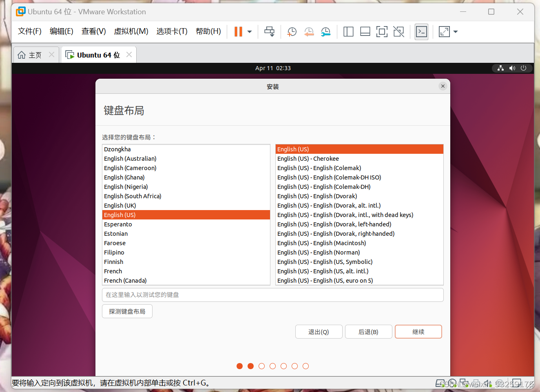Screen dimensions: 540x392
Task: Take a snapshot of the VM
Action: coord(292,31)
